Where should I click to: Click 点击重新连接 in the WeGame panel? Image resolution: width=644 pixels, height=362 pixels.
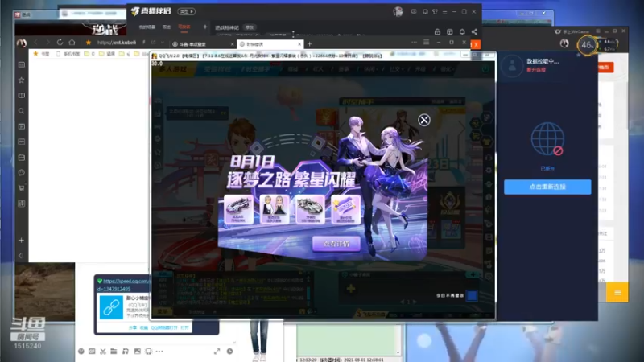coord(547,187)
